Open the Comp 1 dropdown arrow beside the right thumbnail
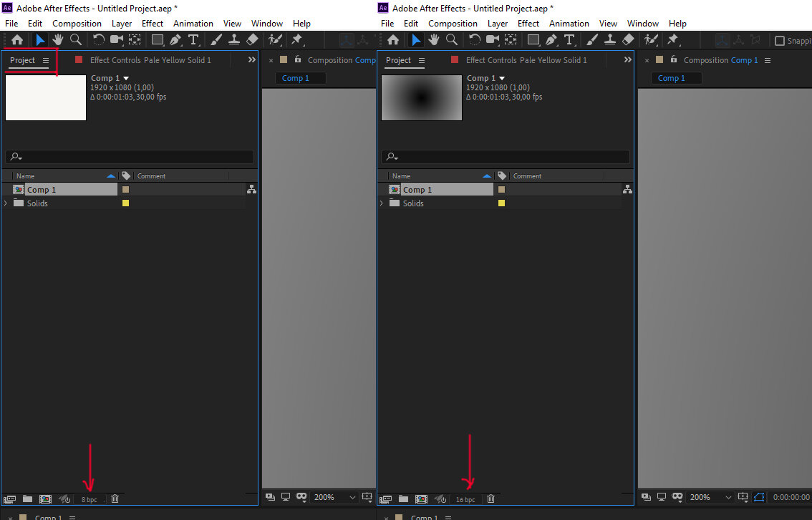The image size is (812, 520). [x=502, y=78]
